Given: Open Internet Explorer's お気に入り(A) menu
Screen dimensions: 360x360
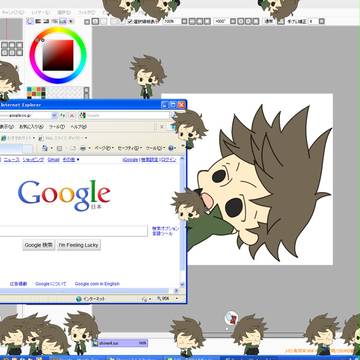Looking at the screenshot, I should (x=31, y=127).
